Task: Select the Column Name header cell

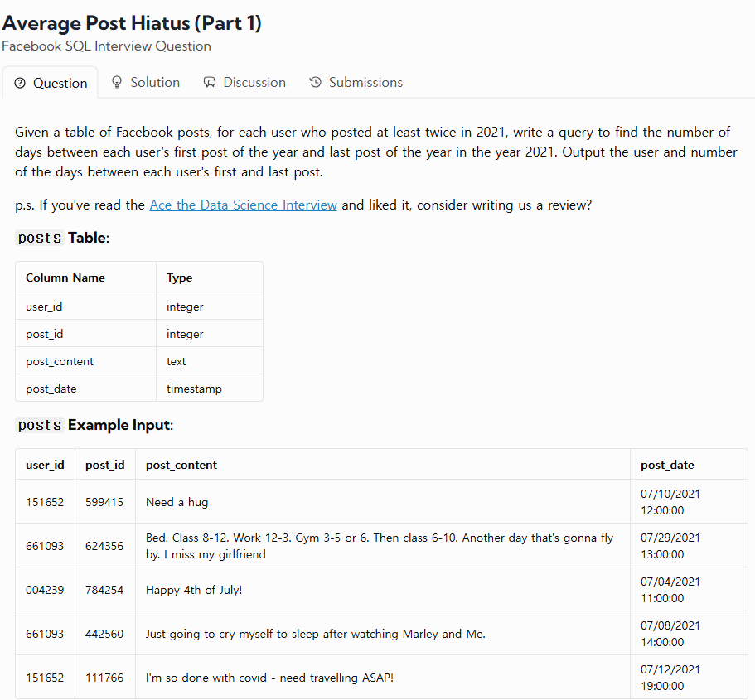Action: (x=85, y=278)
